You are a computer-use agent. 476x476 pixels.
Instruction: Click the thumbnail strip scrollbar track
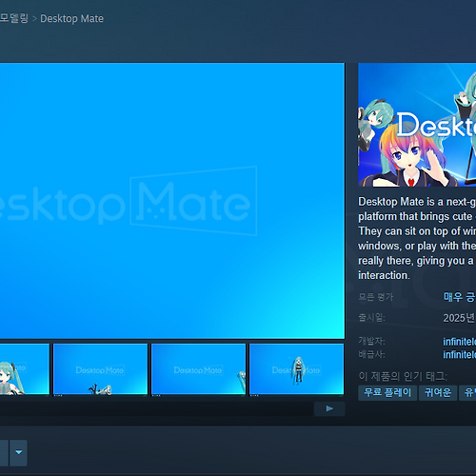tap(157, 408)
